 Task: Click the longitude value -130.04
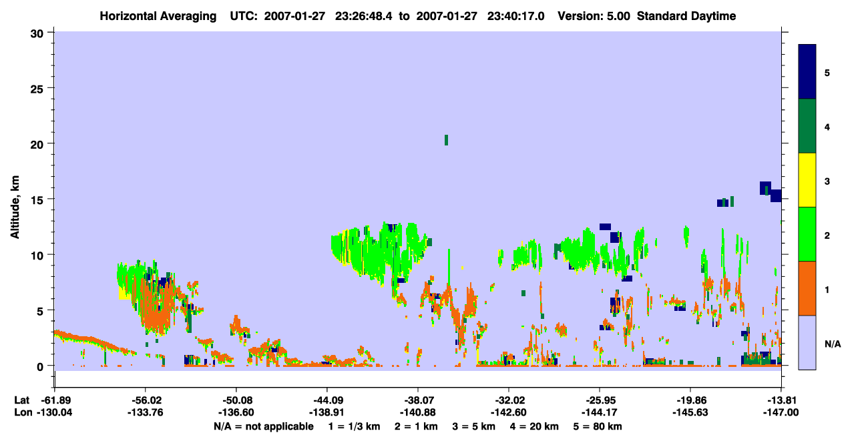[x=54, y=412]
